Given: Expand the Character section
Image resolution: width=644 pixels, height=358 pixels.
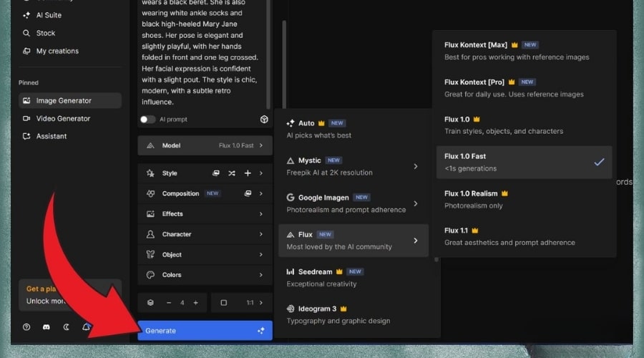Looking at the screenshot, I should point(205,234).
